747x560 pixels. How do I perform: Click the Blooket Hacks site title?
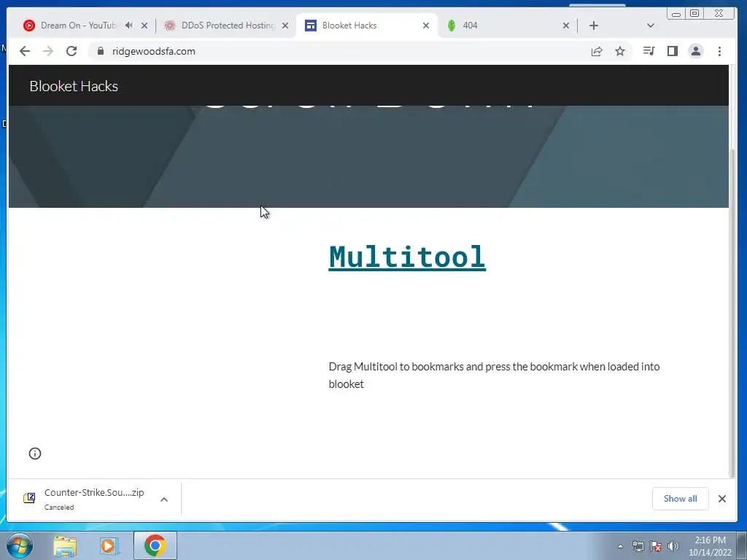point(74,86)
